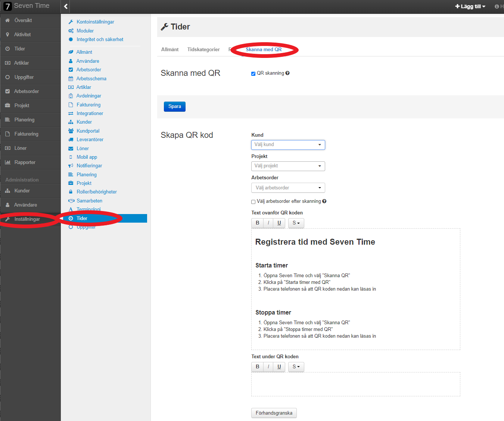The height and width of the screenshot is (421, 504).
Task: Apply italic in Text ovanför QR koden toolbar
Action: (x=268, y=223)
